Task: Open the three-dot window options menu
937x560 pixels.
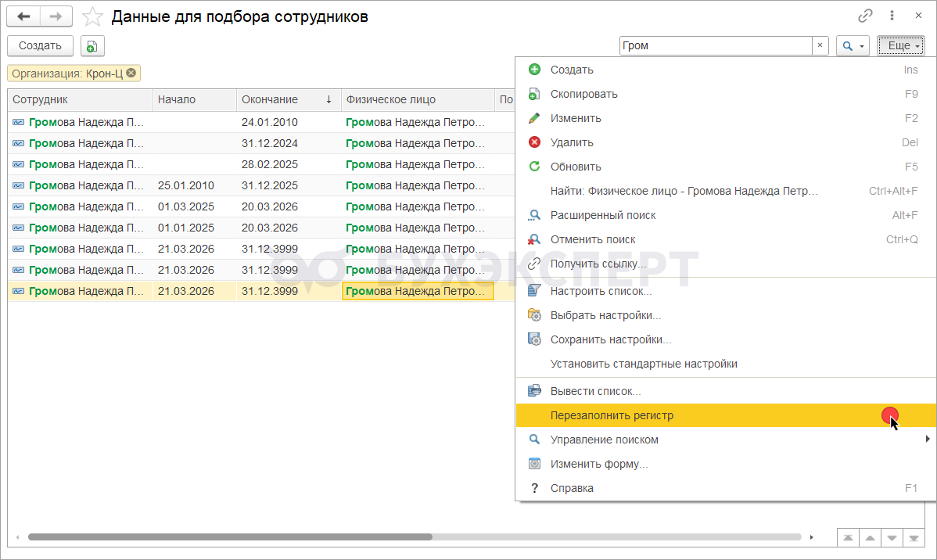Action: 892,16
